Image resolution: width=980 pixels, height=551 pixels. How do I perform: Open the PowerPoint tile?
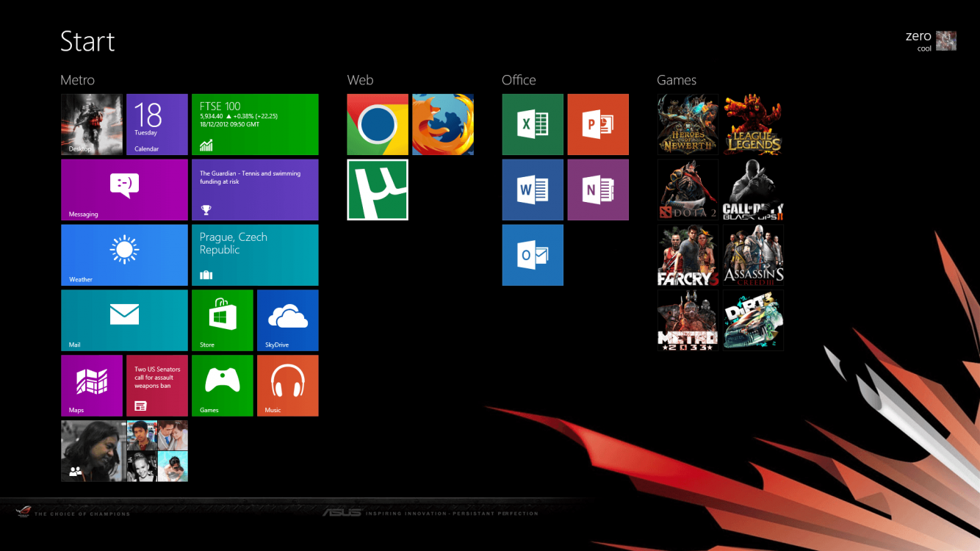(598, 124)
